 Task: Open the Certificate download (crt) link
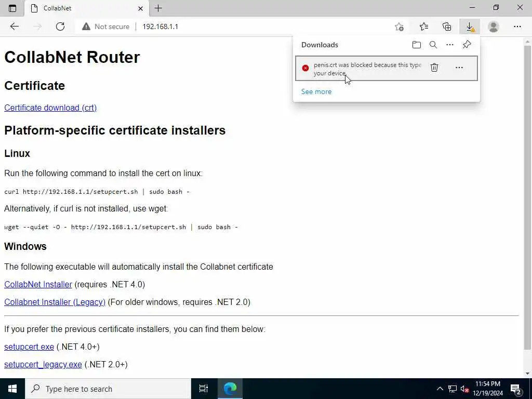coord(50,108)
